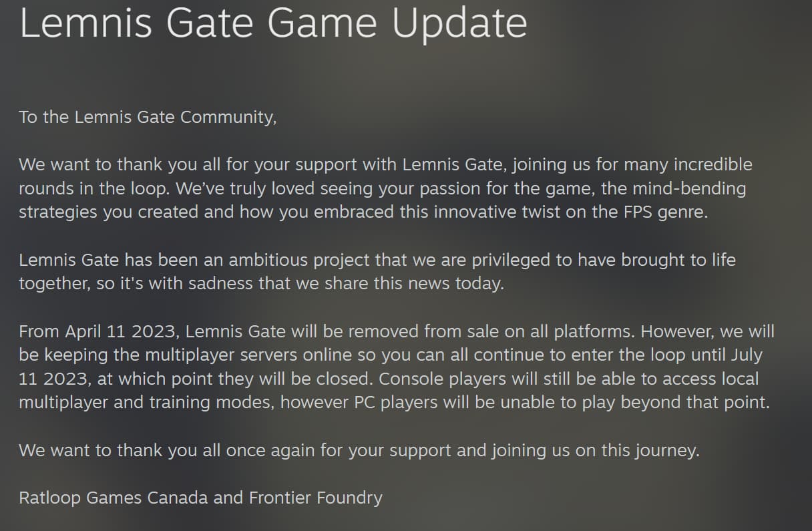The image size is (812, 531).
Task: Click the date 'From April 11 2023'
Action: pyautogui.click(x=100, y=331)
